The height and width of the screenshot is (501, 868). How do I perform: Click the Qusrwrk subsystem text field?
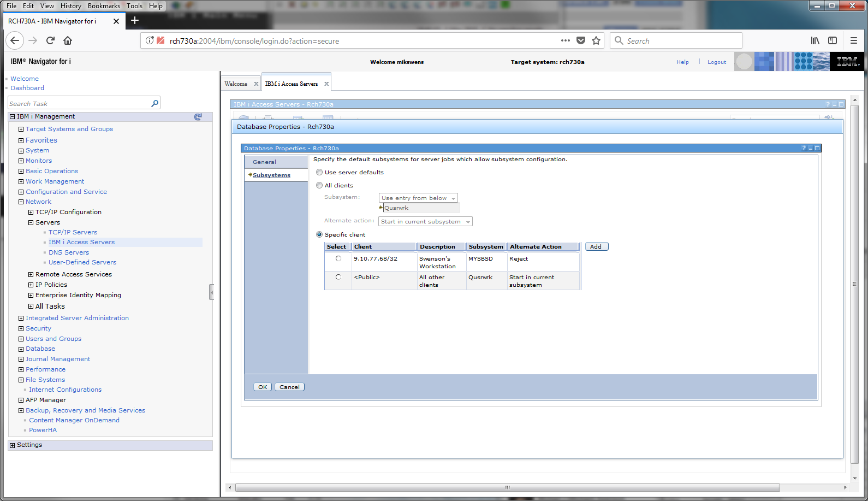tap(421, 208)
